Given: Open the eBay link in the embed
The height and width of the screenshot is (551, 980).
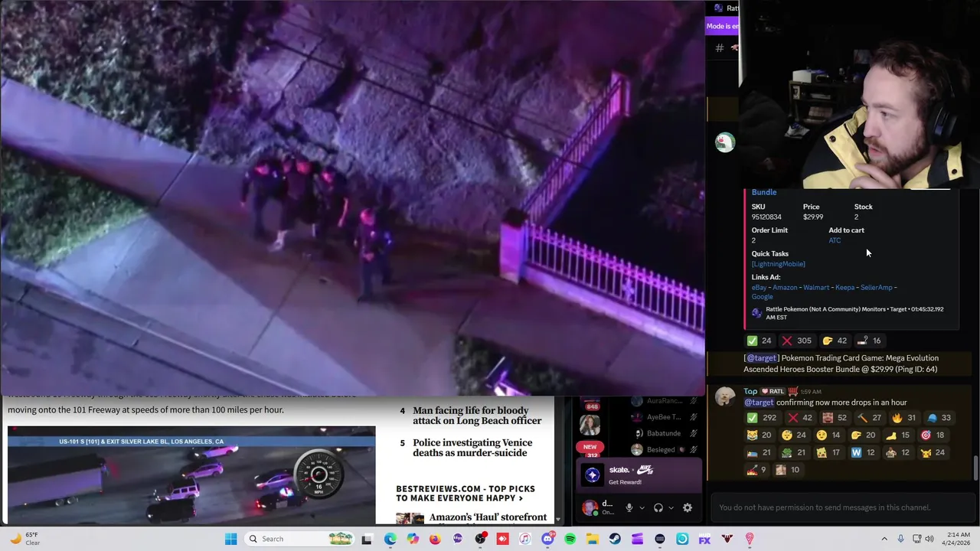Looking at the screenshot, I should tap(759, 288).
